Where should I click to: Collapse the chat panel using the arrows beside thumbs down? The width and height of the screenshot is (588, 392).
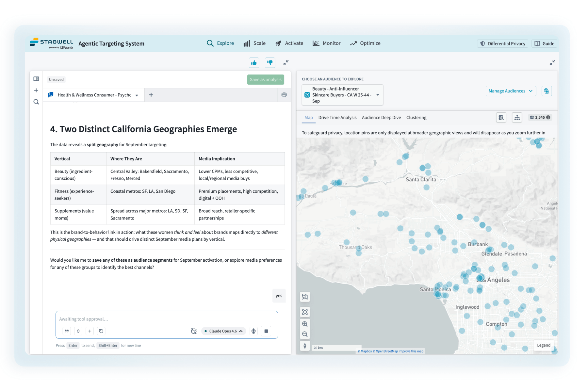pyautogui.click(x=286, y=63)
